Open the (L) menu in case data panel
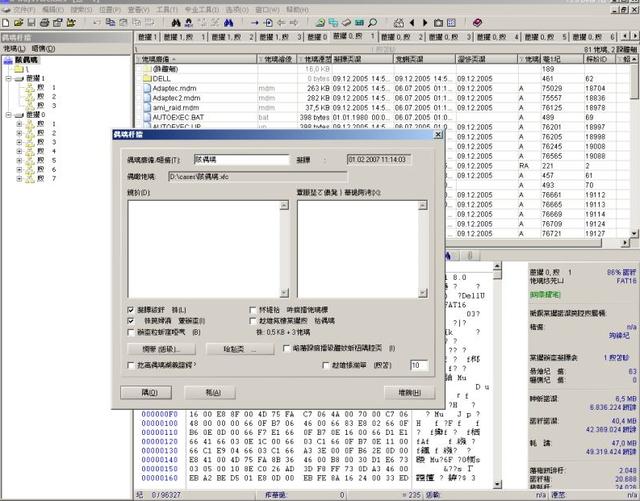The height and width of the screenshot is (501, 640). pyautogui.click(x=14, y=49)
